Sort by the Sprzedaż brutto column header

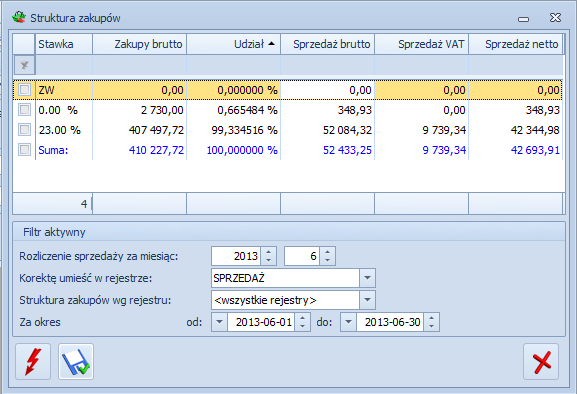[328, 44]
